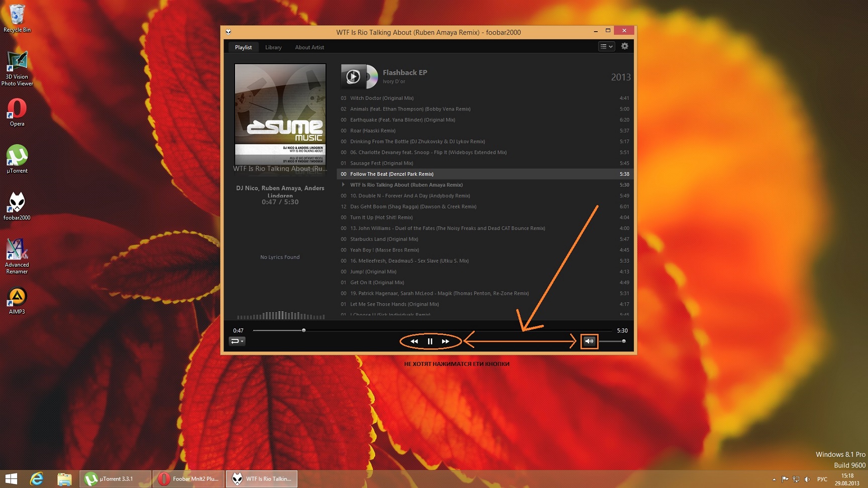This screenshot has width=868, height=488.
Task: Select track Magik (Thomas Penton, Re-Zone Remix)
Action: [486, 293]
